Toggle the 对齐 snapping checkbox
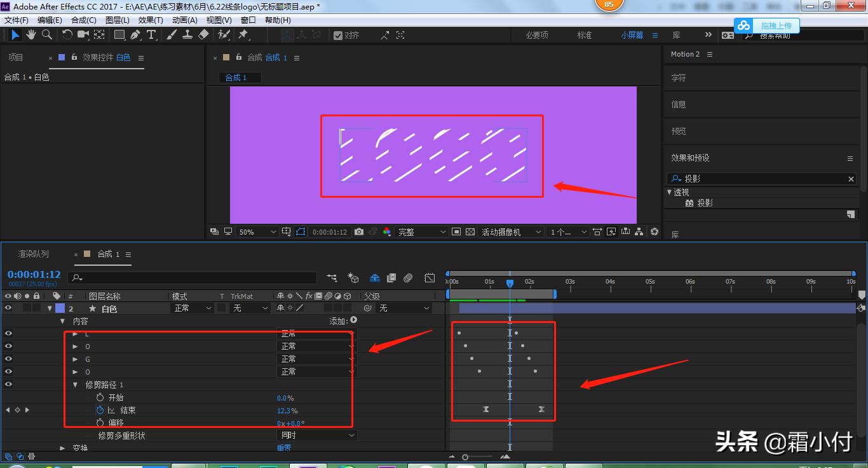Viewport: 868px width, 468px height. click(x=338, y=36)
